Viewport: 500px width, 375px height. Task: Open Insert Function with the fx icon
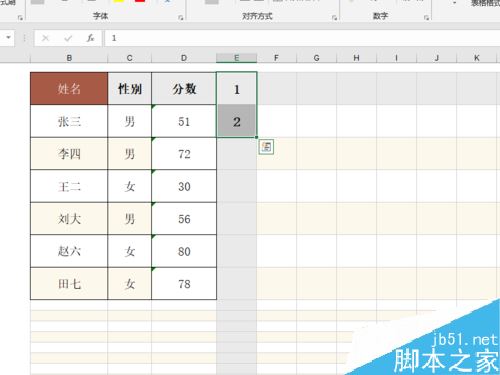coord(90,38)
